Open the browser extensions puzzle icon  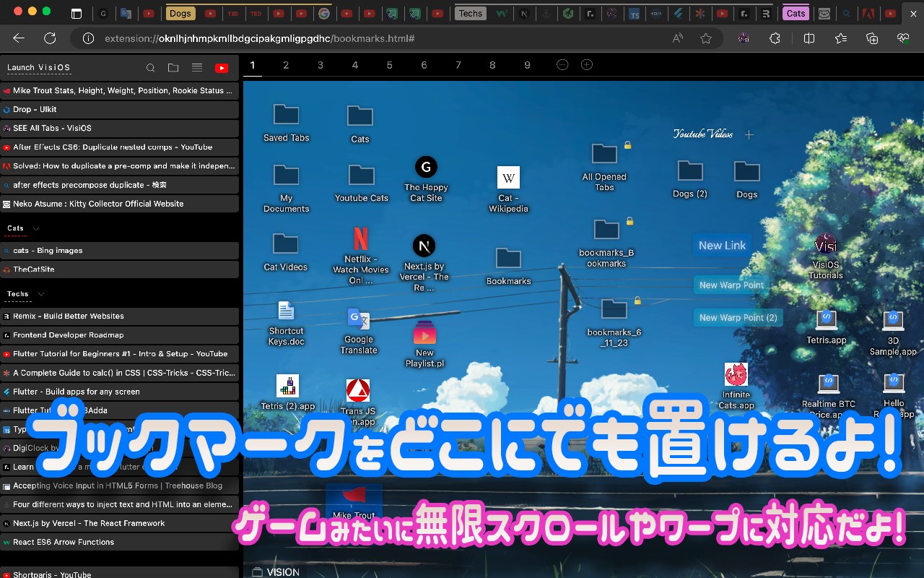(775, 38)
